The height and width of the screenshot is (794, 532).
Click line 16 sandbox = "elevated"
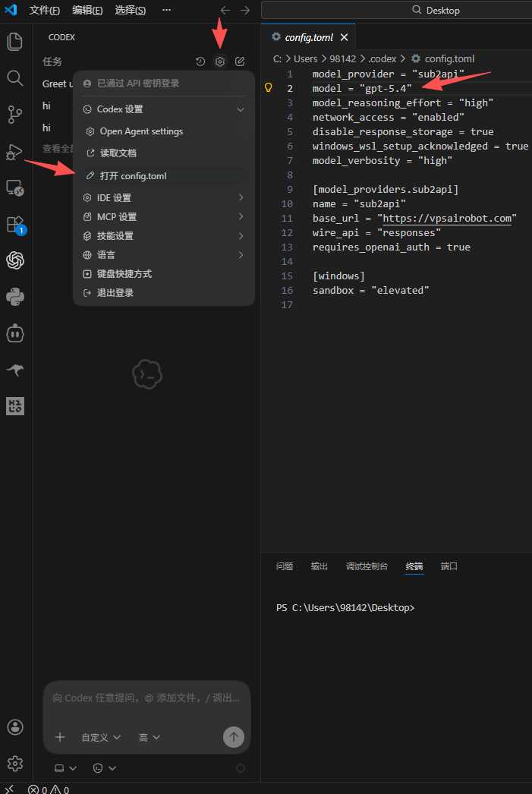point(371,291)
